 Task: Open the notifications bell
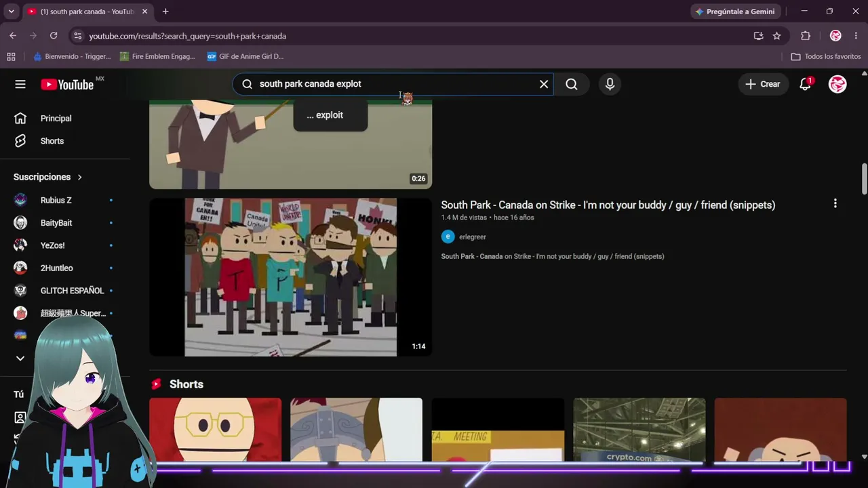pos(806,84)
